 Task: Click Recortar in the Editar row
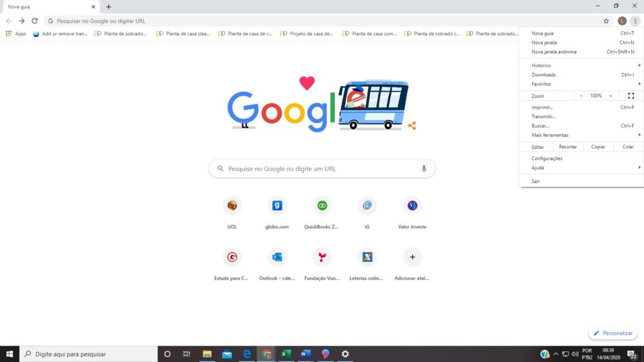[x=568, y=147]
